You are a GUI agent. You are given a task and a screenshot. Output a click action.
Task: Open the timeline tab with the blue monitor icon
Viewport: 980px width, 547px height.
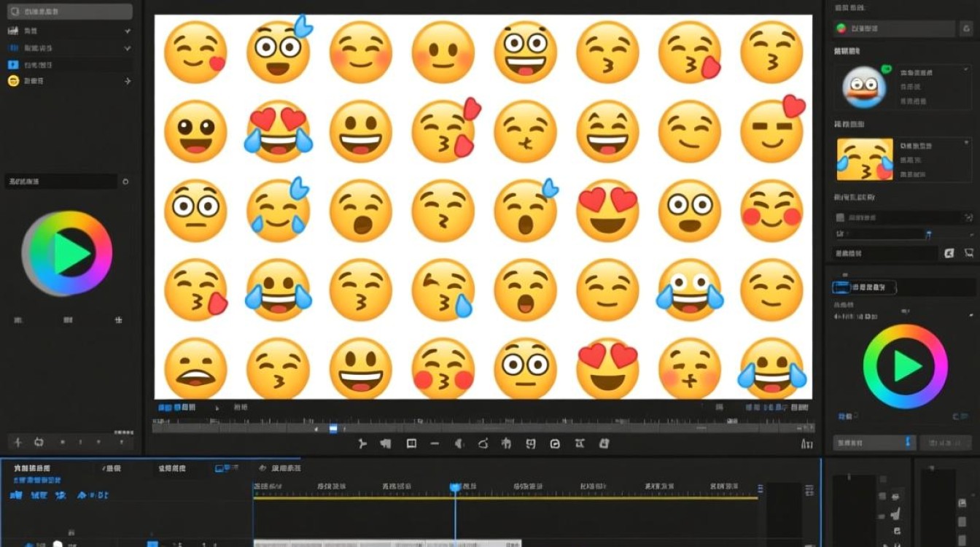pyautogui.click(x=227, y=468)
